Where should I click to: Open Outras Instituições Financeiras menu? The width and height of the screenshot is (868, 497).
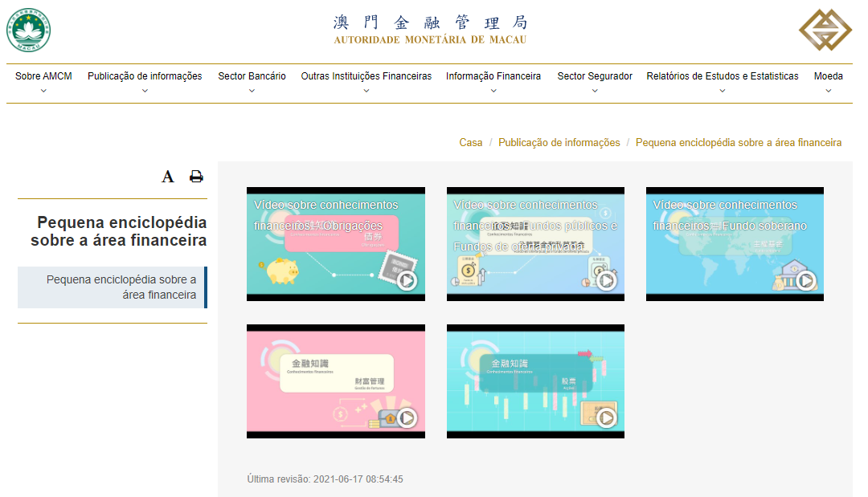366,76
